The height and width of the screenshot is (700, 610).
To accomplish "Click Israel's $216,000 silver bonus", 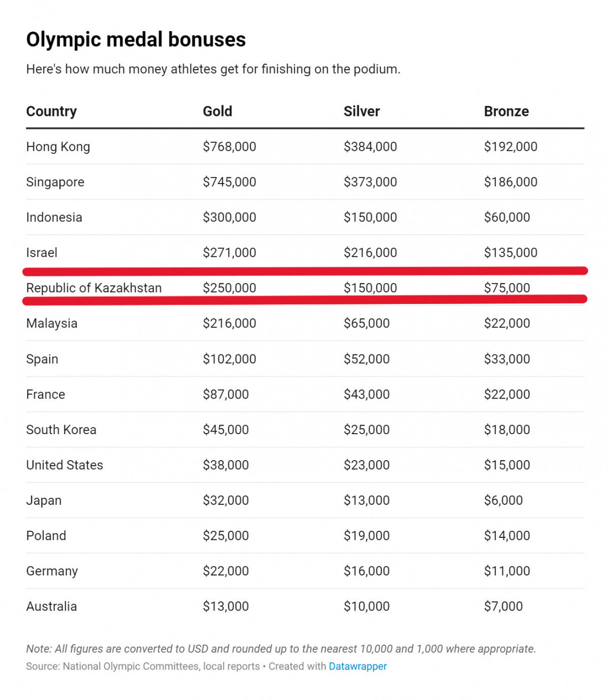I will 370,253.
